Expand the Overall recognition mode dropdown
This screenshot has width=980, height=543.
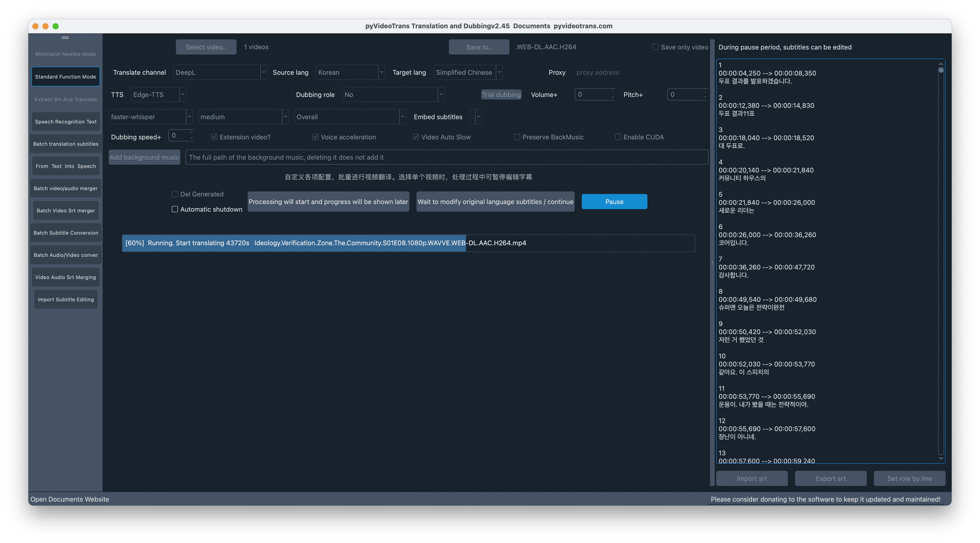[350, 117]
